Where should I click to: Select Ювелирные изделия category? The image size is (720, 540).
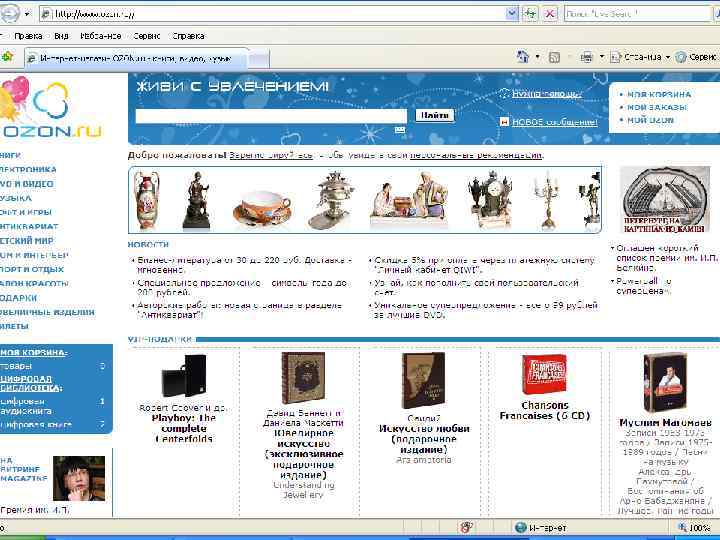[47, 312]
